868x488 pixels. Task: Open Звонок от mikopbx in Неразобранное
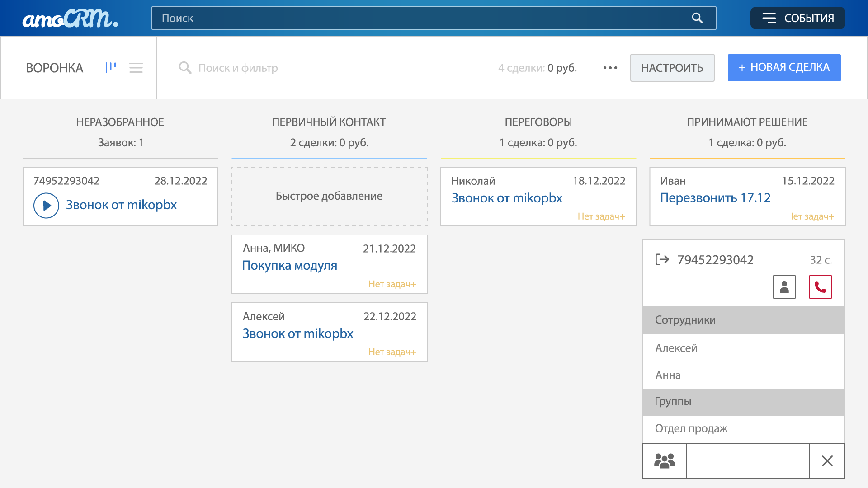coord(121,205)
